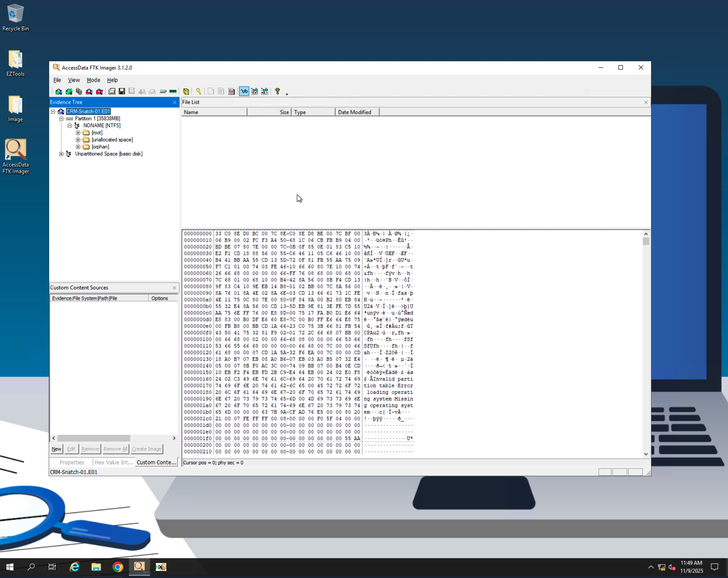Expand the [unallocated space] node
This screenshot has width=728, height=578.
78,139
